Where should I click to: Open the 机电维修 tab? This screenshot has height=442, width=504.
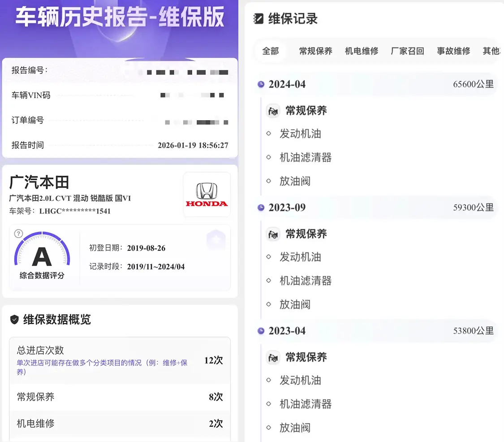(362, 51)
